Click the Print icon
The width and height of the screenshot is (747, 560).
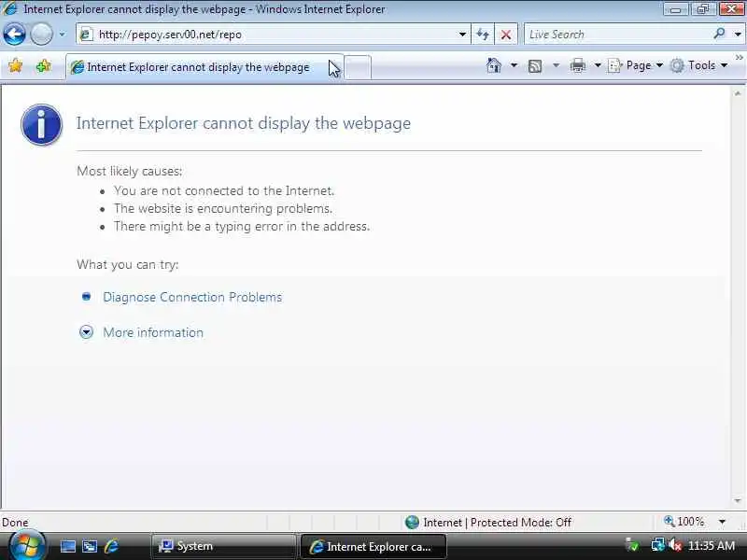click(x=578, y=65)
